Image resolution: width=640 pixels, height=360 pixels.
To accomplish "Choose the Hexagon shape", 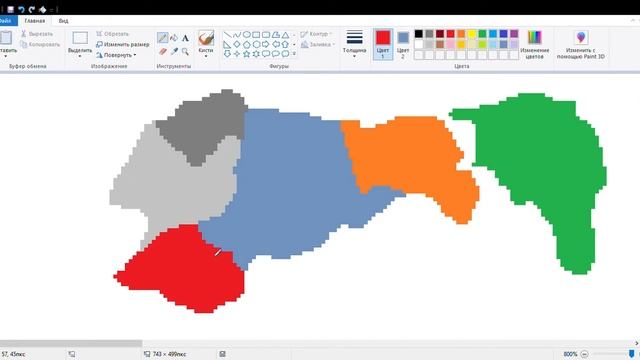I will click(x=256, y=44).
